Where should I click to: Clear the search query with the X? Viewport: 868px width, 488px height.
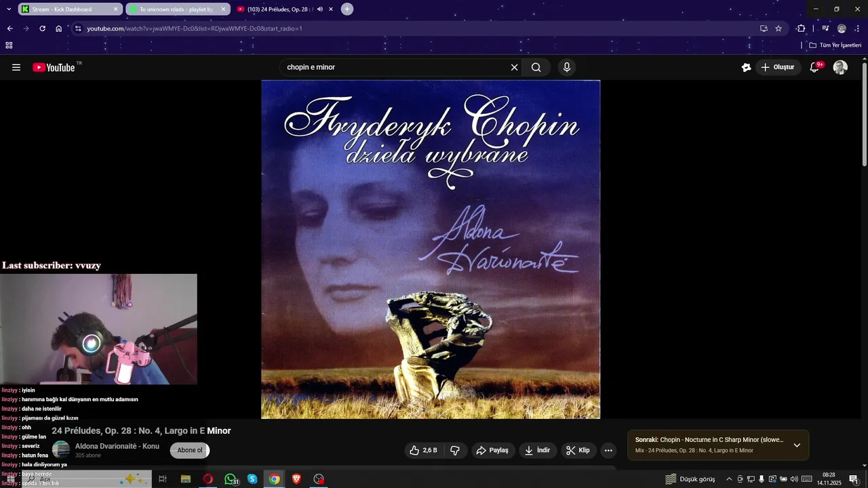pos(514,67)
